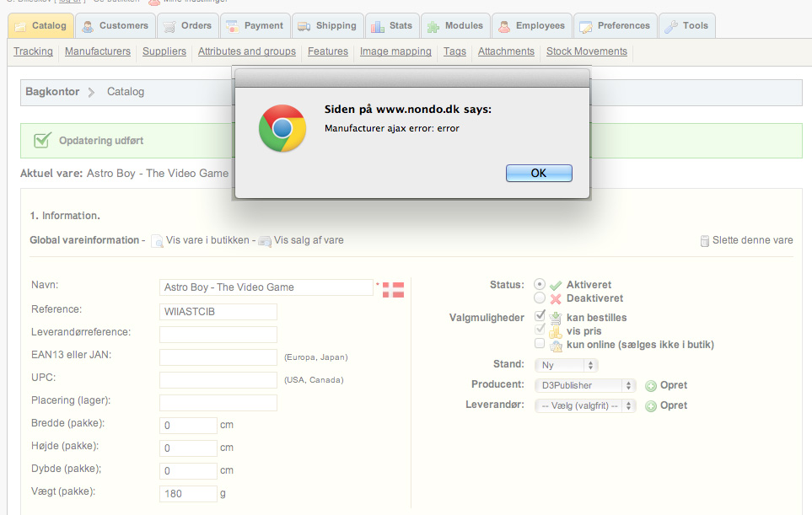Open Attributes and groups link

click(246, 51)
